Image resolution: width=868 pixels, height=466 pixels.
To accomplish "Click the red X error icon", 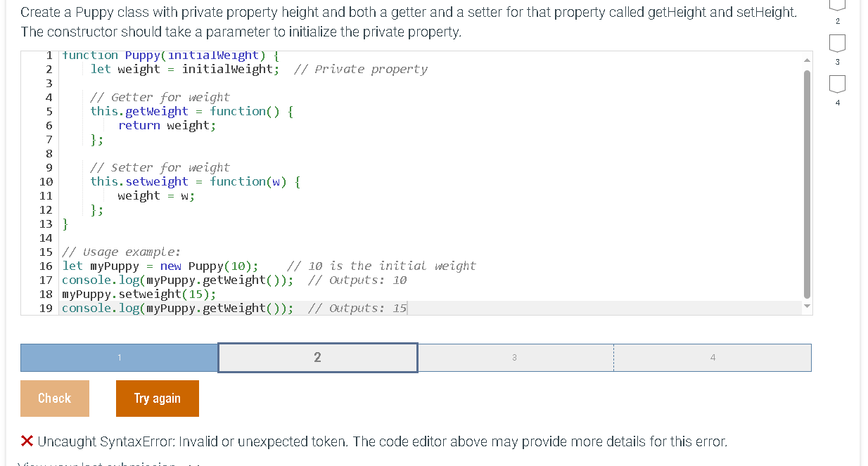I will point(27,441).
